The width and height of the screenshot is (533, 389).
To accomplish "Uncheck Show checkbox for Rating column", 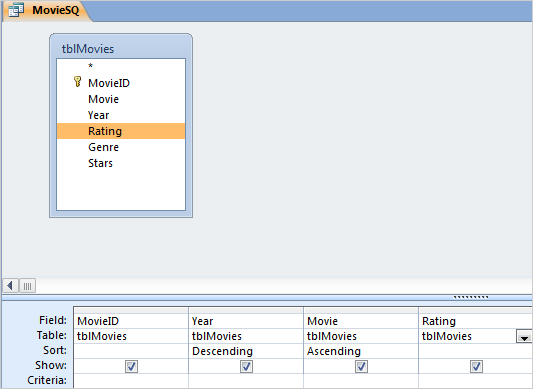I will [x=476, y=367].
